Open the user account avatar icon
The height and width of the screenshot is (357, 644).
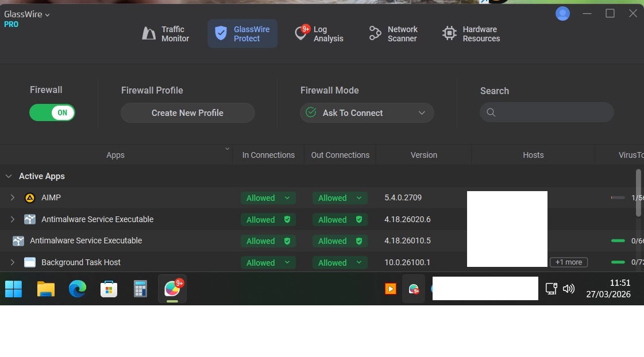(x=562, y=14)
